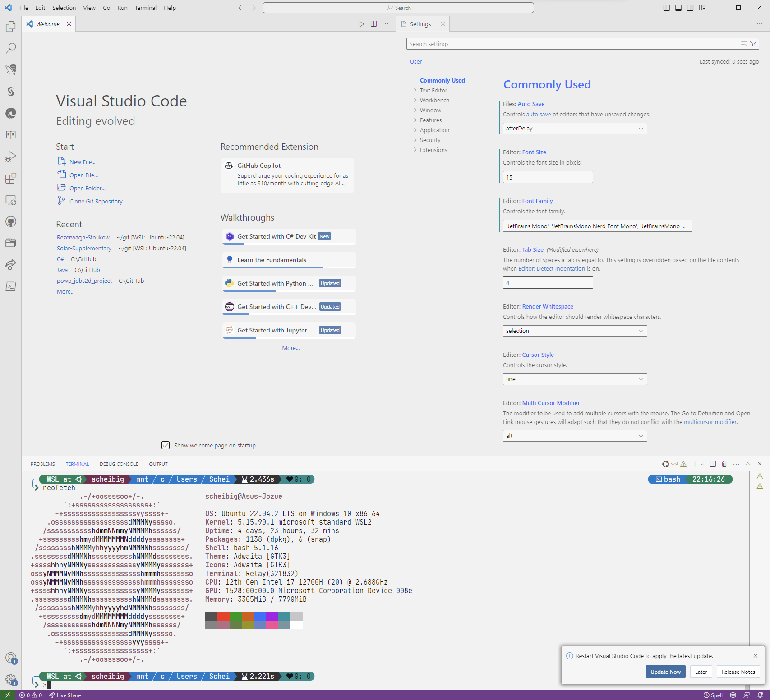
Task: Open the Live Share arrow icon in the activity bar
Action: 11,265
